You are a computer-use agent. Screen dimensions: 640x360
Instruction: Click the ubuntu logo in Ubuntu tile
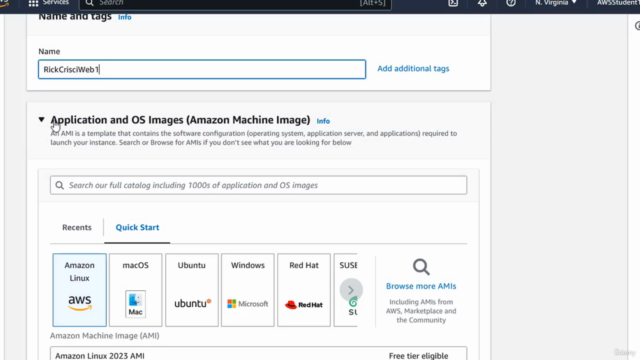click(193, 303)
